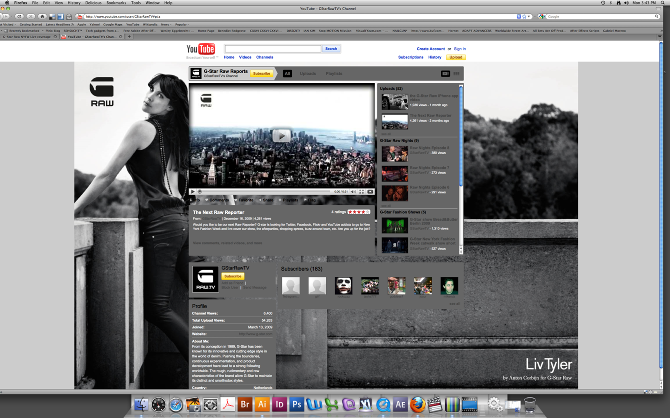Launch Adobe Acrobat from the Dock
670x418 pixels.
[x=228, y=404]
